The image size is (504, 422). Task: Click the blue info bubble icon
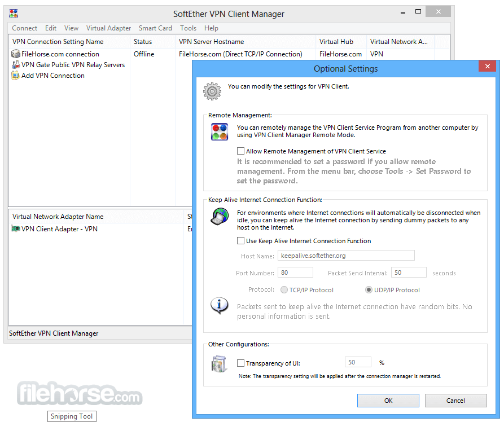220,305
